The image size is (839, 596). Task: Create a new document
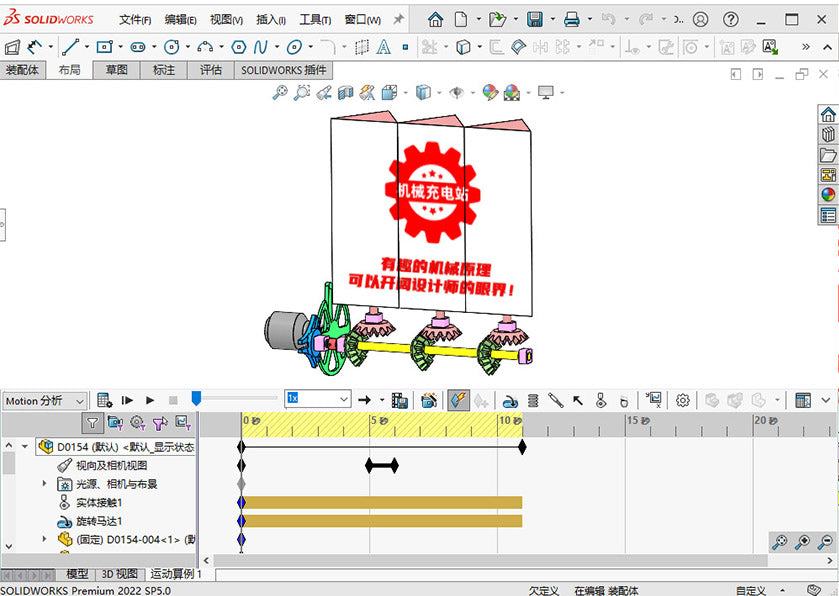[x=461, y=20]
